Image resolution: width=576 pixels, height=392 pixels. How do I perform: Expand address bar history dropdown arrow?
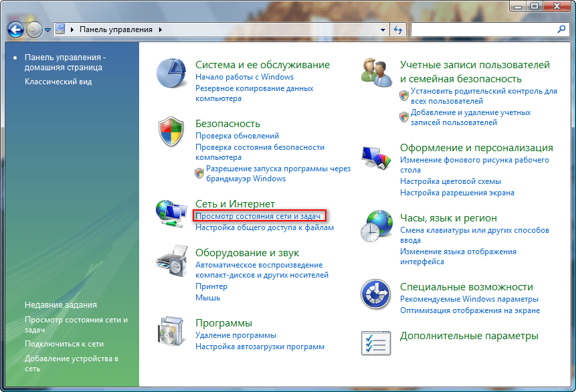[383, 29]
